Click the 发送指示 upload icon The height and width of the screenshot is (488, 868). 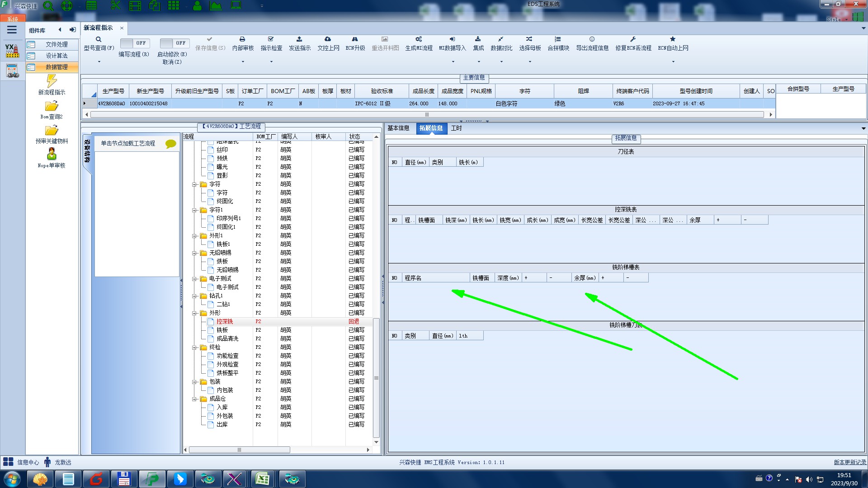[299, 39]
